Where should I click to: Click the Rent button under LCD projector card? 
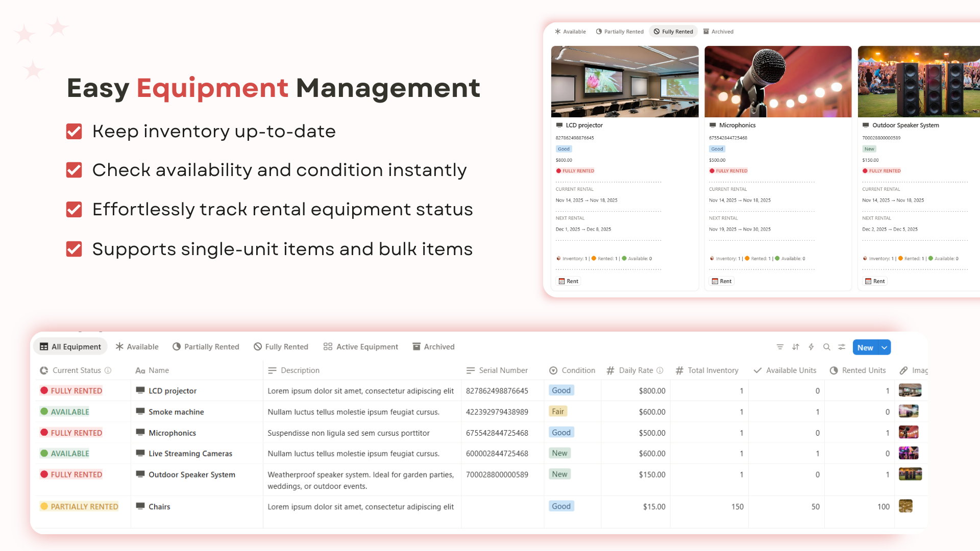pos(568,281)
